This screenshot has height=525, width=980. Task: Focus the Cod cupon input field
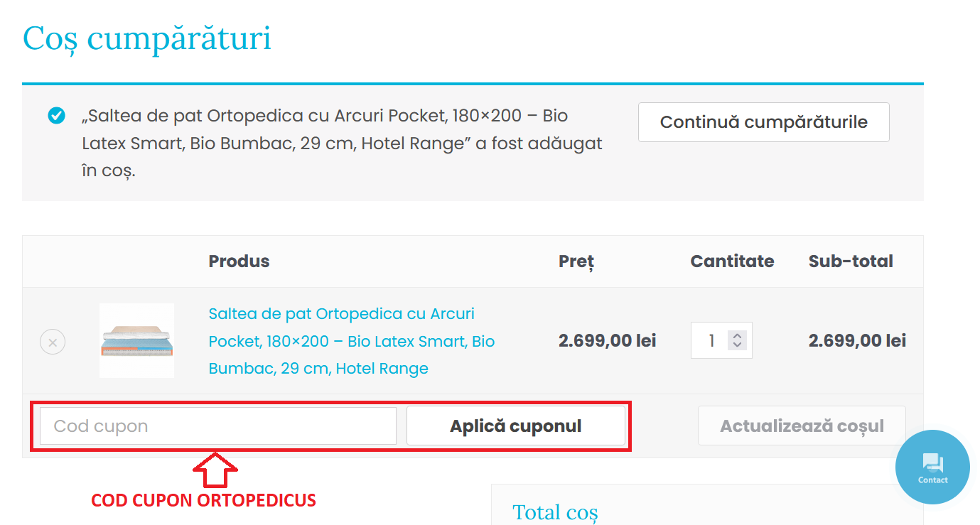pyautogui.click(x=217, y=426)
